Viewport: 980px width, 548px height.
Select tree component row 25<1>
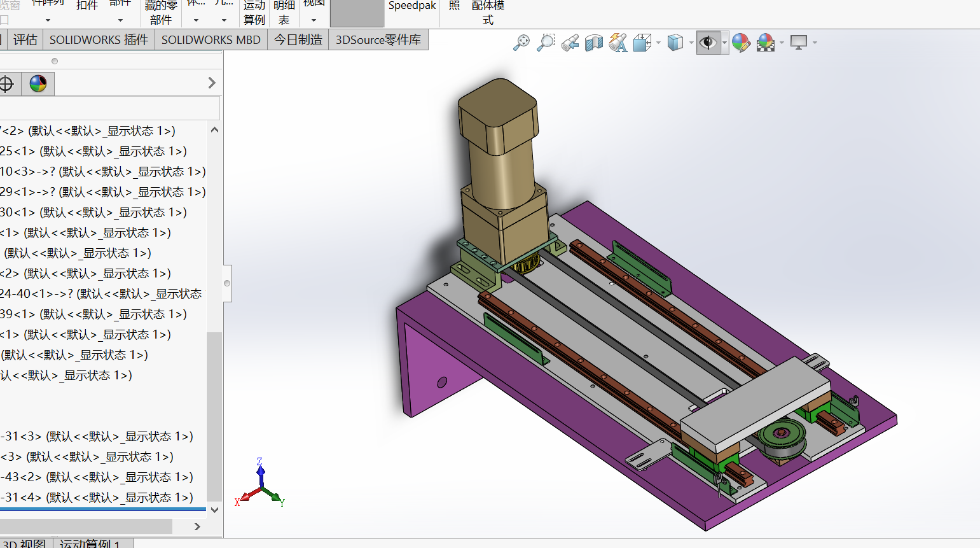(x=93, y=151)
